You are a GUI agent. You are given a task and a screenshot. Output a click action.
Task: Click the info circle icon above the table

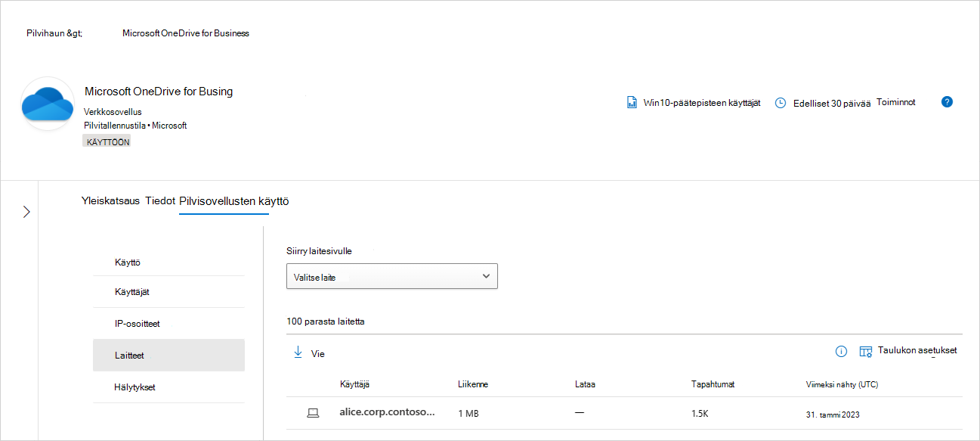tap(841, 351)
